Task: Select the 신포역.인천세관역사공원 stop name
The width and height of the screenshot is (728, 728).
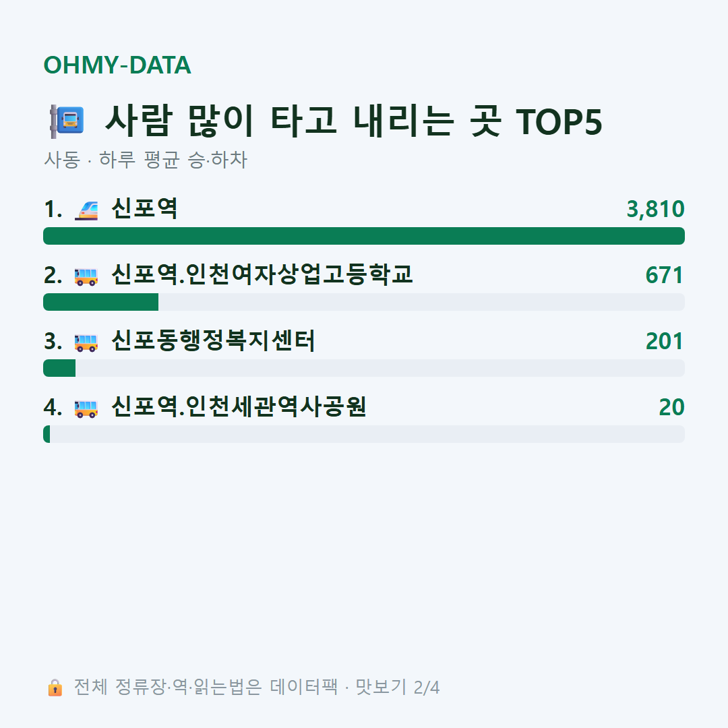Action: 239,406
